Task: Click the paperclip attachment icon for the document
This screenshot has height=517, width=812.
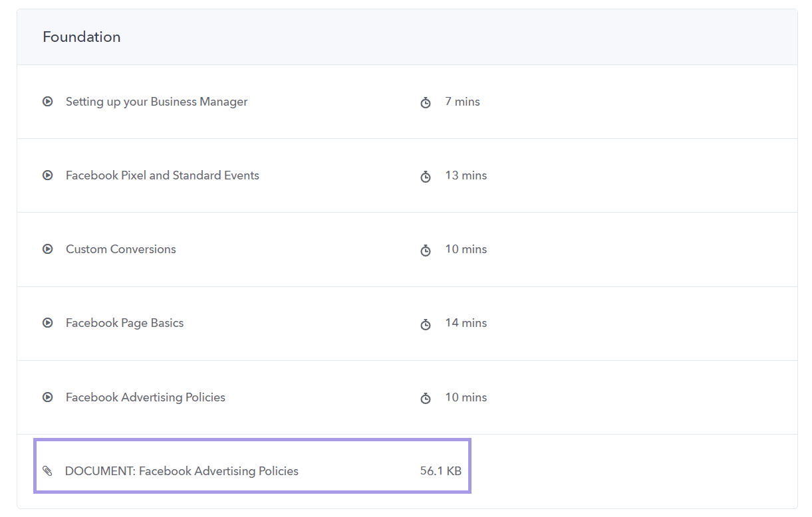Action: click(x=47, y=471)
